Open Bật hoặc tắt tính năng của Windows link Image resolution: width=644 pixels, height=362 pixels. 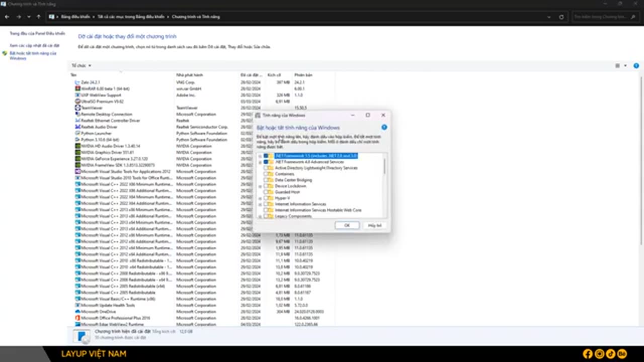[33, 55]
